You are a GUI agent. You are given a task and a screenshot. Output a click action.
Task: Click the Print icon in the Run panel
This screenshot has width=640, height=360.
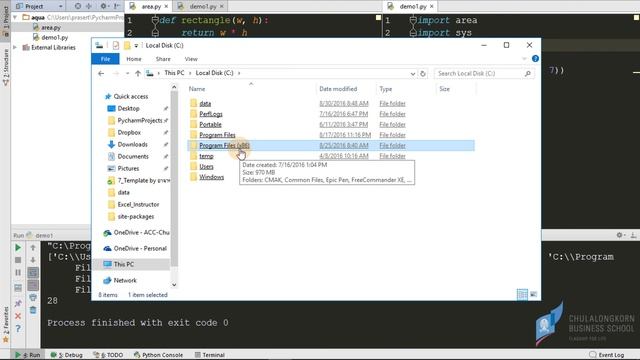coord(33,298)
